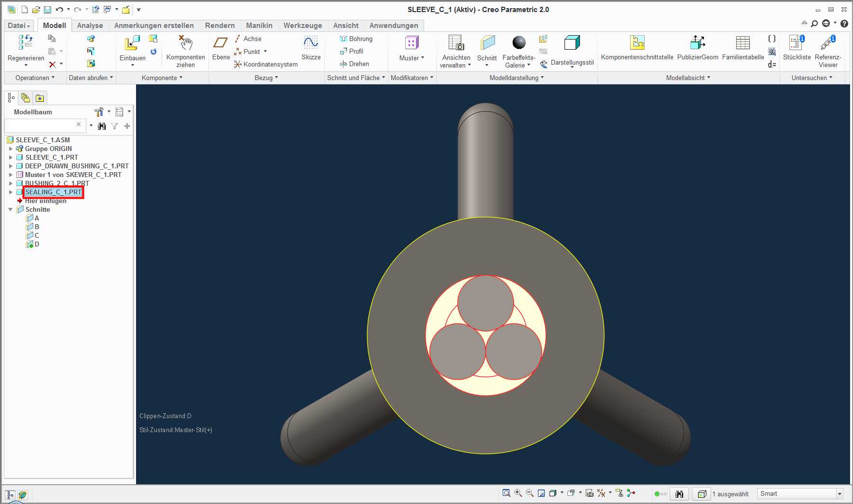Viewport: 853px width, 504px height.
Task: Toggle the annotation display AB icon
Action: (571, 493)
